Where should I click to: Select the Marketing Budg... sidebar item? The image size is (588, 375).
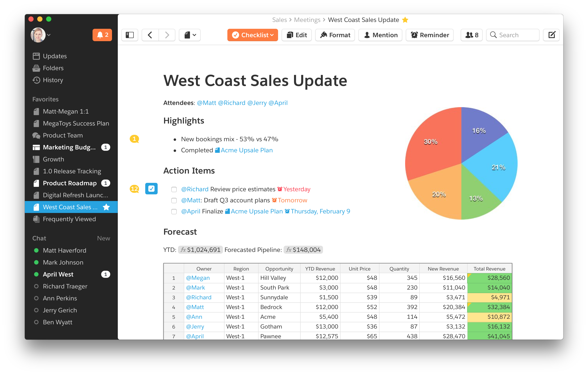pos(70,147)
